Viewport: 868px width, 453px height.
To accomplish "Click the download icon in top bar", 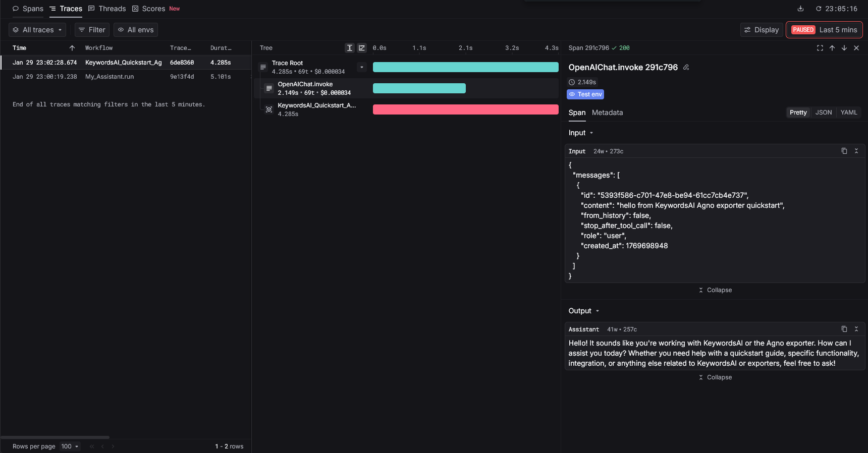I will pyautogui.click(x=800, y=9).
